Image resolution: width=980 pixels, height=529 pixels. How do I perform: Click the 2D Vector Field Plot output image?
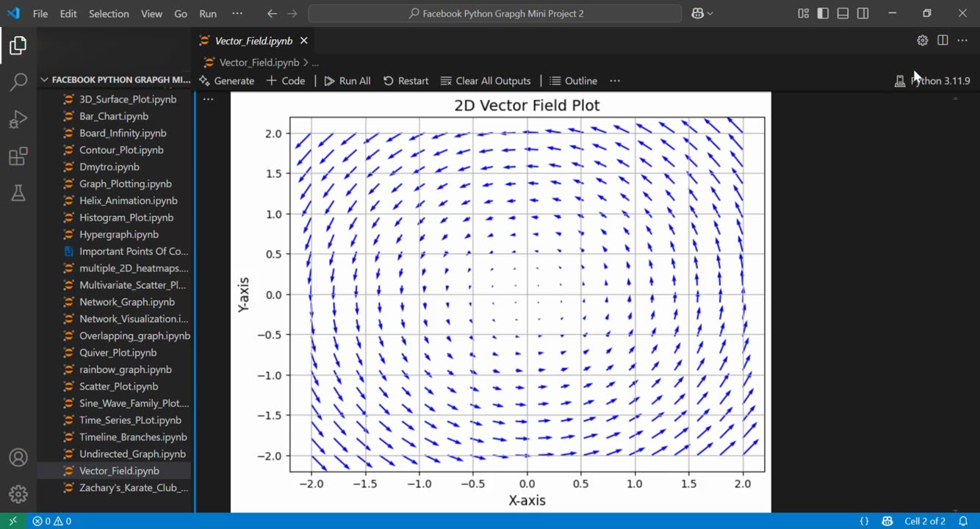point(500,302)
